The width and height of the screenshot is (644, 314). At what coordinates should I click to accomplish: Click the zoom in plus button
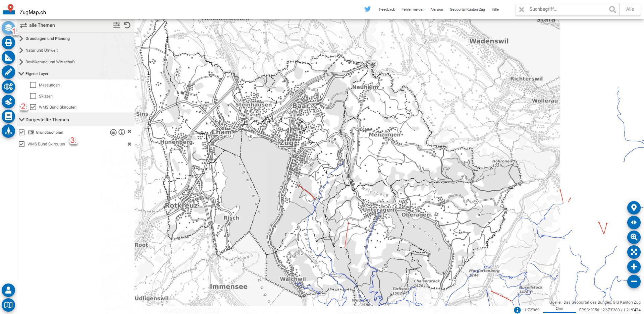pyautogui.click(x=634, y=267)
